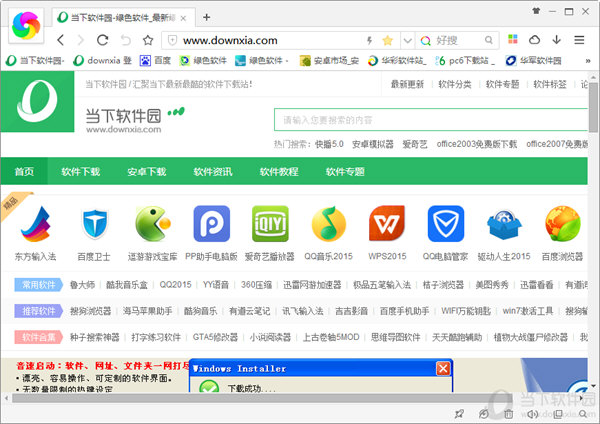Click the 推荐软件 category label
Screen dimensions: 600x424
(39, 311)
